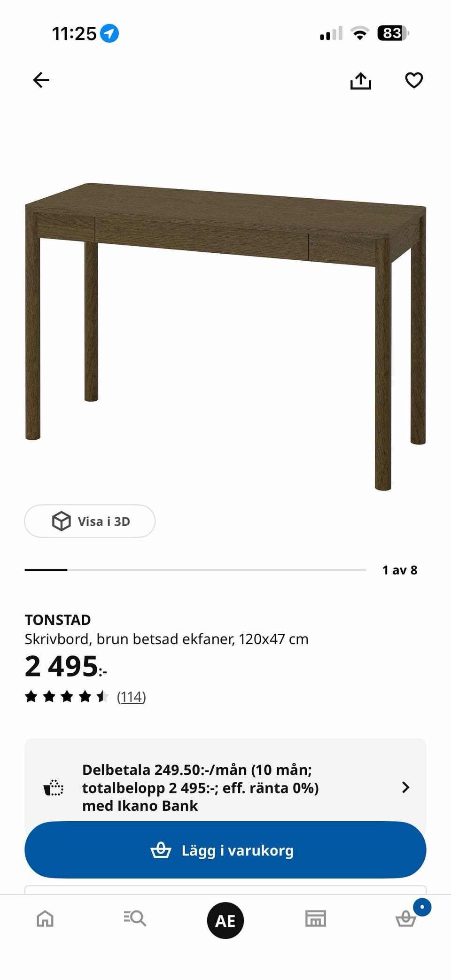Go to Home tab in bottom bar

45,918
